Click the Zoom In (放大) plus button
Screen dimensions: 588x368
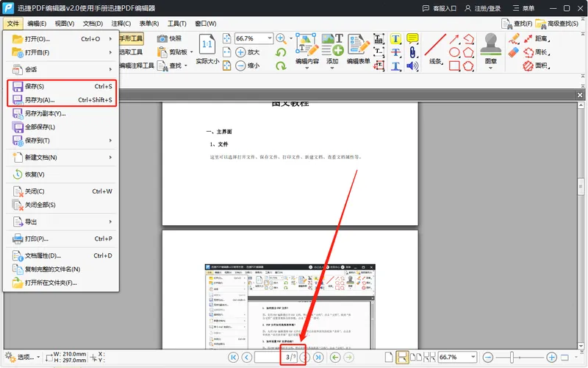[248, 52]
